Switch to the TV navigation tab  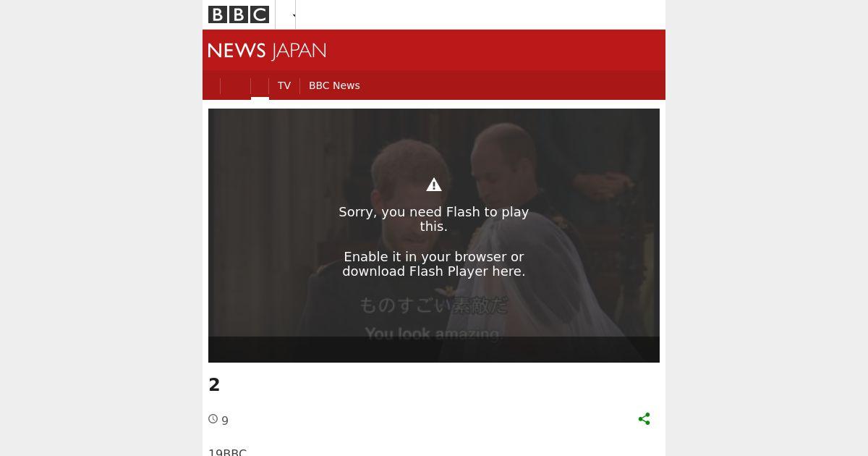pyautogui.click(x=284, y=85)
